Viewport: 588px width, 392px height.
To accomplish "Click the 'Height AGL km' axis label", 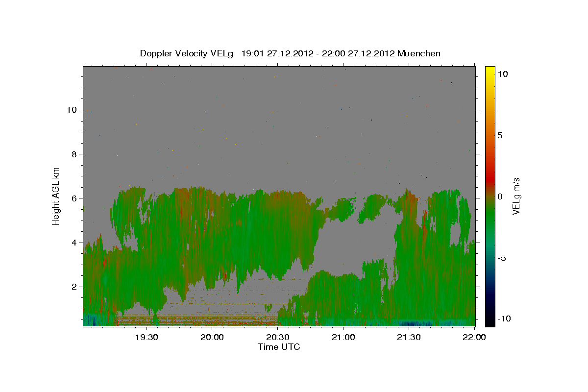I will click(x=56, y=196).
